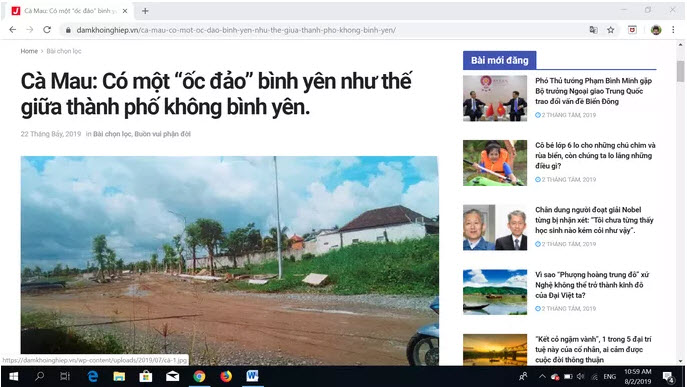Open Windows taskbar search
This screenshot has height=387, width=687.
point(39,376)
